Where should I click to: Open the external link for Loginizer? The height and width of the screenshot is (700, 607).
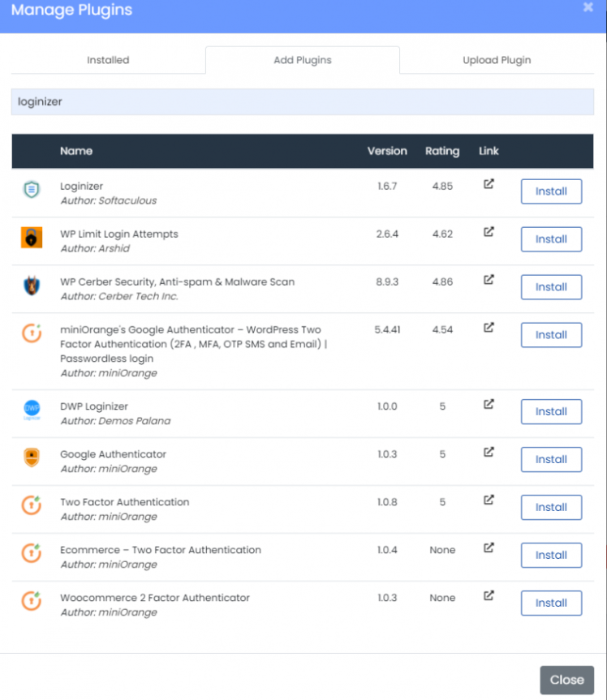[489, 185]
